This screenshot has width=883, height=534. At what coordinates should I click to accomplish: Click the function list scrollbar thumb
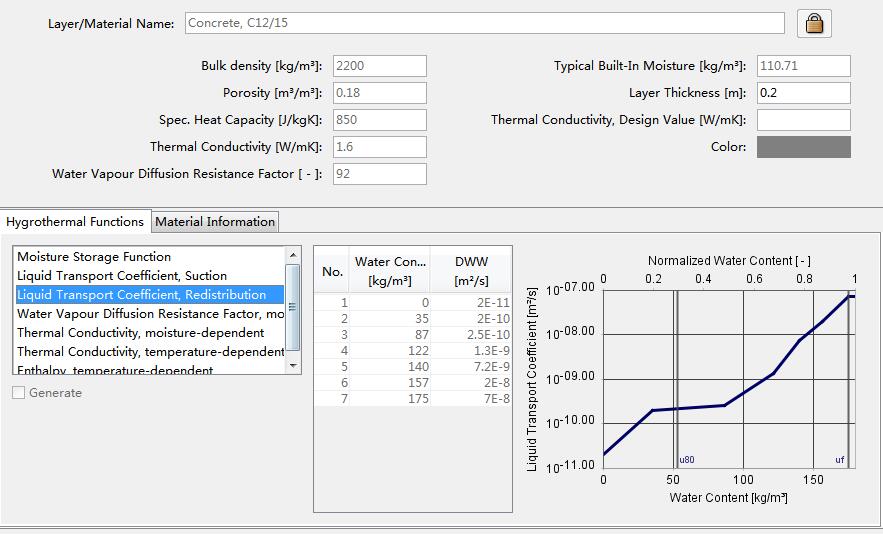coord(293,308)
